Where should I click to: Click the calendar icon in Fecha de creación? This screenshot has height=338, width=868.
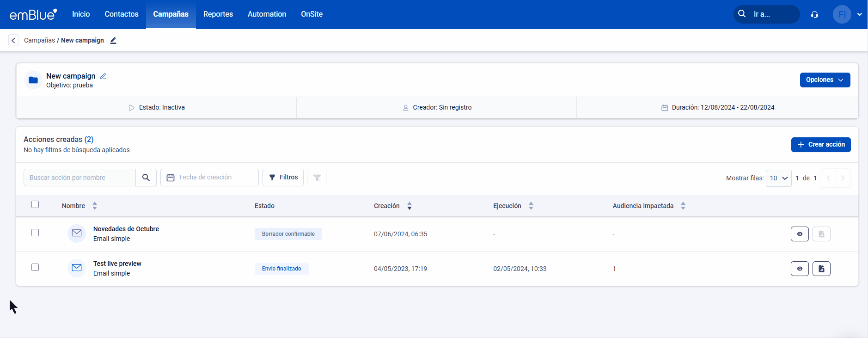pos(171,178)
